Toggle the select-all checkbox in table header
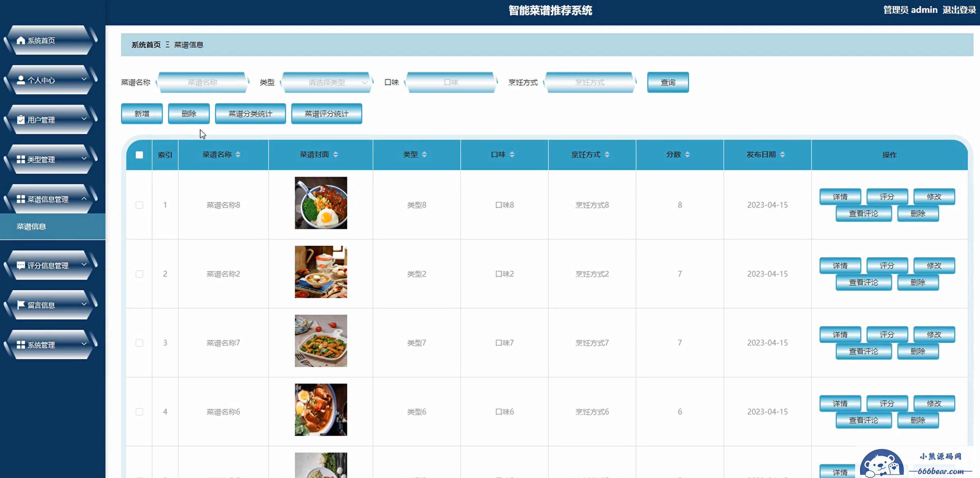 139,155
